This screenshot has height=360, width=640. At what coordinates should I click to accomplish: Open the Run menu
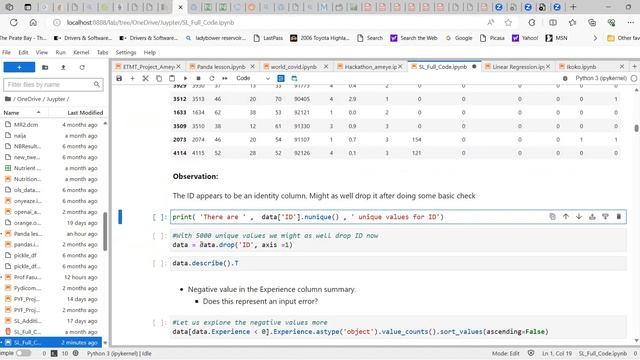coord(60,52)
